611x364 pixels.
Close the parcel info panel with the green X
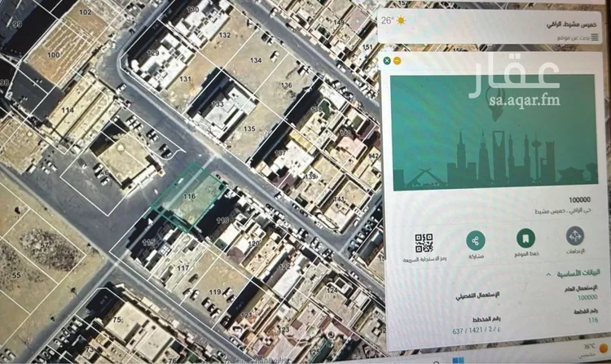386,60
